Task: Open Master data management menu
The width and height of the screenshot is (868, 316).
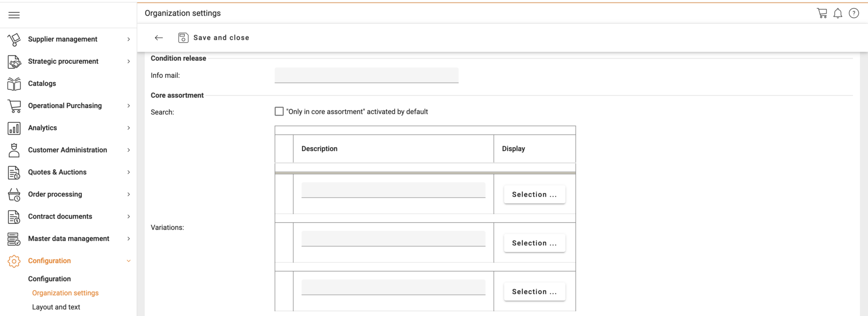Action: [69, 239]
